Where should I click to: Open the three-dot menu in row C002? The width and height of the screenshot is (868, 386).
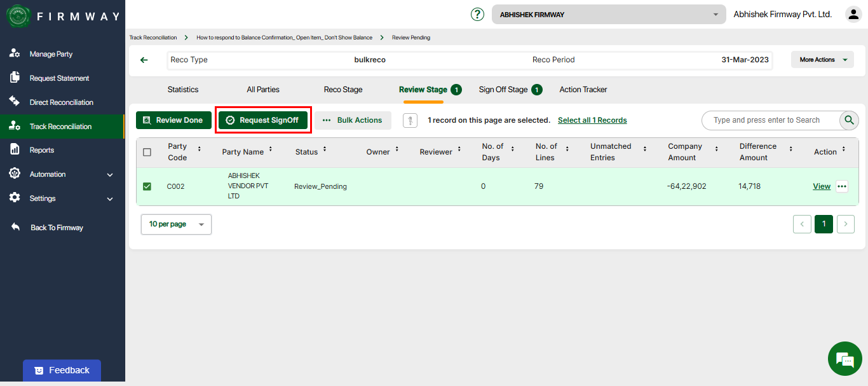pyautogui.click(x=842, y=186)
